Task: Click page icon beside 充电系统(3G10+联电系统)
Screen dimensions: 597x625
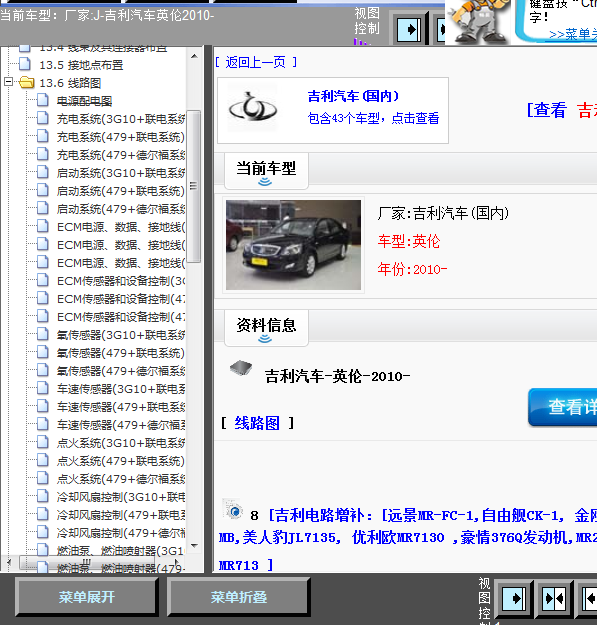Action: pos(43,118)
